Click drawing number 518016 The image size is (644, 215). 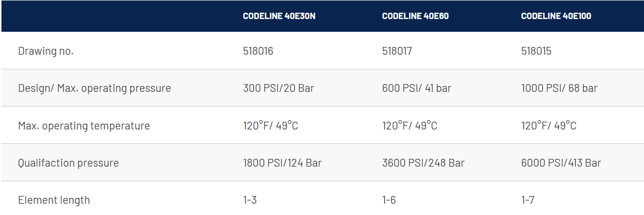[x=258, y=51]
